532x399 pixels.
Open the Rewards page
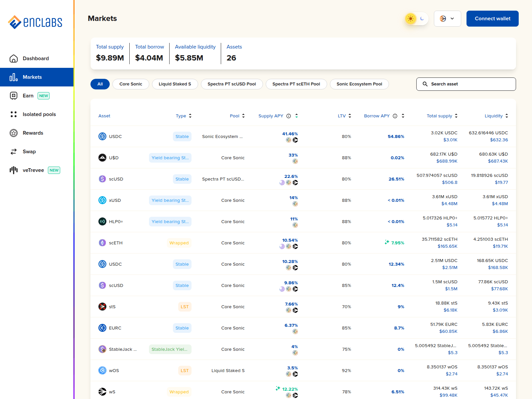tap(37, 133)
